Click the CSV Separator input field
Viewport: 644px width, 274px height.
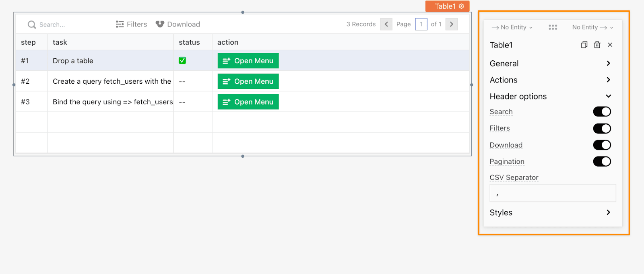coord(552,193)
